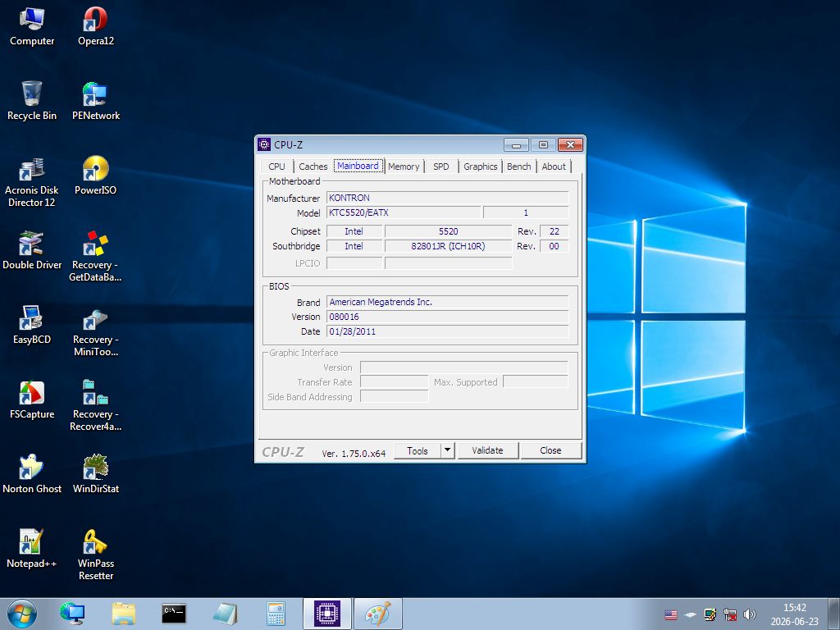This screenshot has height=630, width=840.
Task: Open the Graphics tab
Action: coord(481,167)
